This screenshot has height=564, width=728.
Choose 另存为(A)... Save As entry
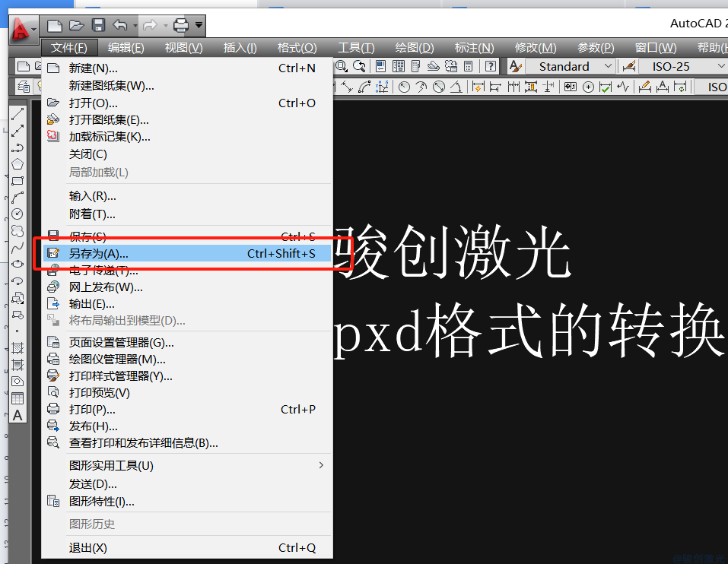coord(187,253)
